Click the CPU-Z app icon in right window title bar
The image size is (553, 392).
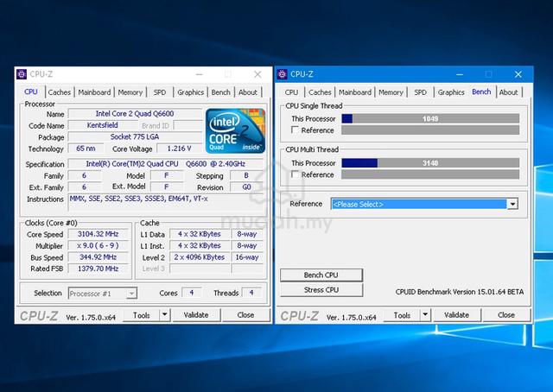pyautogui.click(x=283, y=74)
